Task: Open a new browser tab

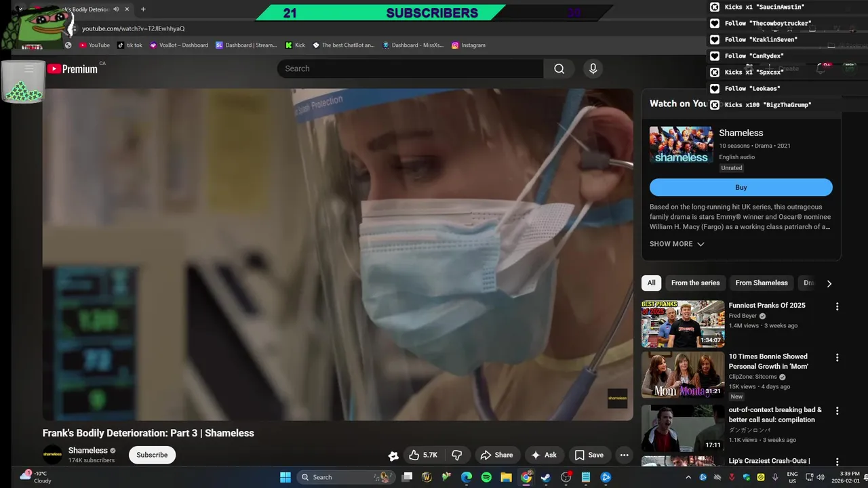Action: point(143,9)
